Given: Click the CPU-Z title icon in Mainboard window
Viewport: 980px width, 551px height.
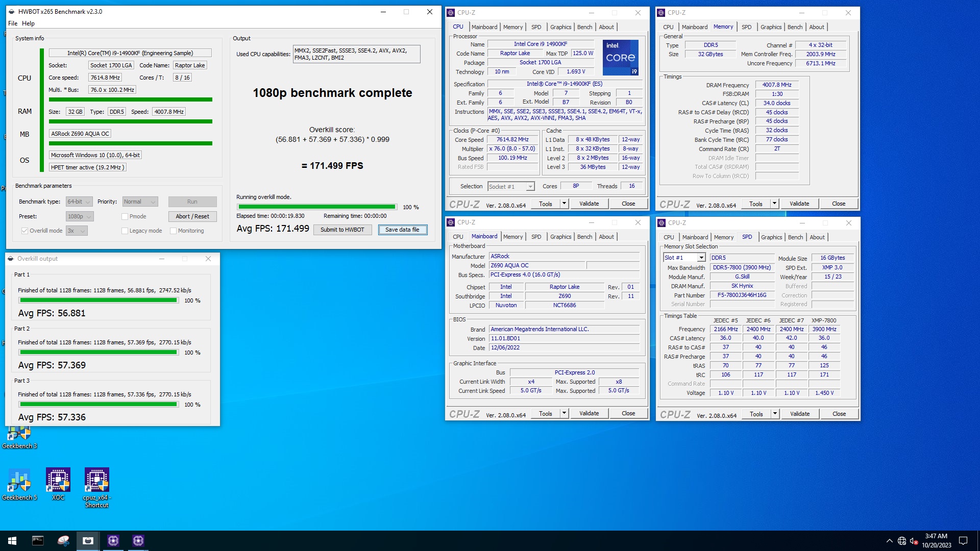Looking at the screenshot, I should coord(451,222).
